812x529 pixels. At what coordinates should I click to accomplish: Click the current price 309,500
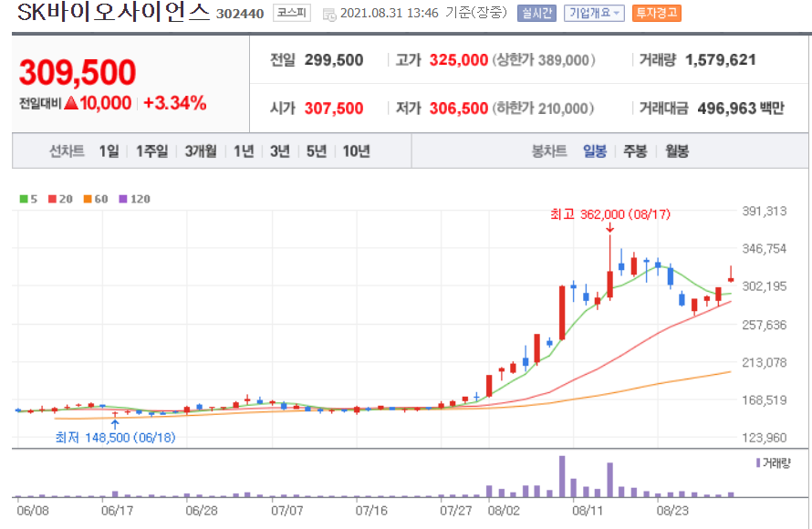click(x=78, y=72)
